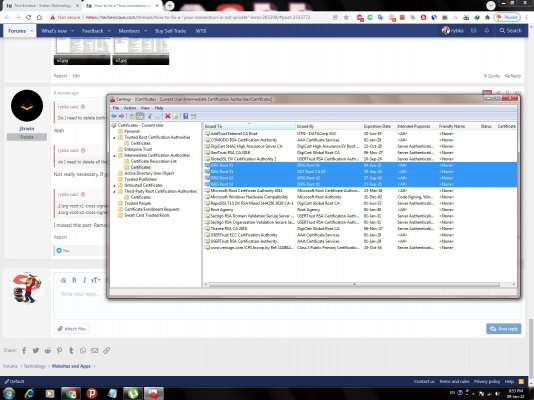The height and width of the screenshot is (400, 534).
Task: Select Smart Card Trusted Roots folder
Action: pyautogui.click(x=146, y=215)
